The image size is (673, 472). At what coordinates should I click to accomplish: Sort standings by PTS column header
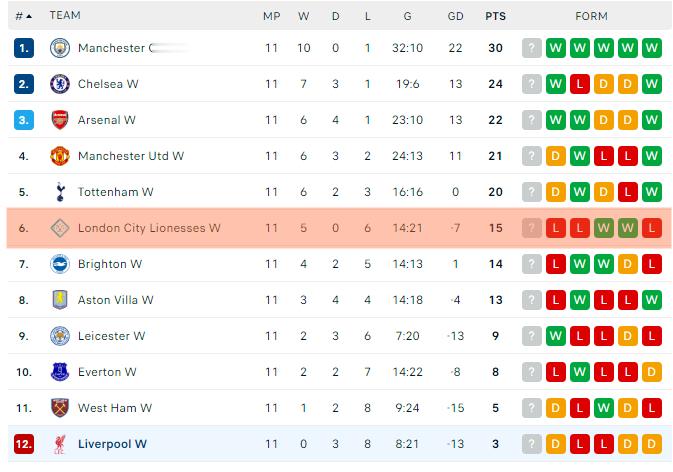click(495, 16)
